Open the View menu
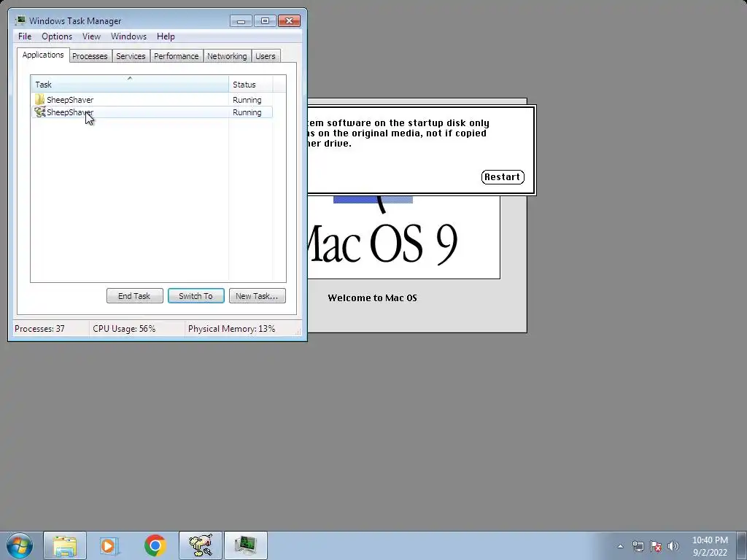Screen dimensions: 747x560 click(91, 36)
